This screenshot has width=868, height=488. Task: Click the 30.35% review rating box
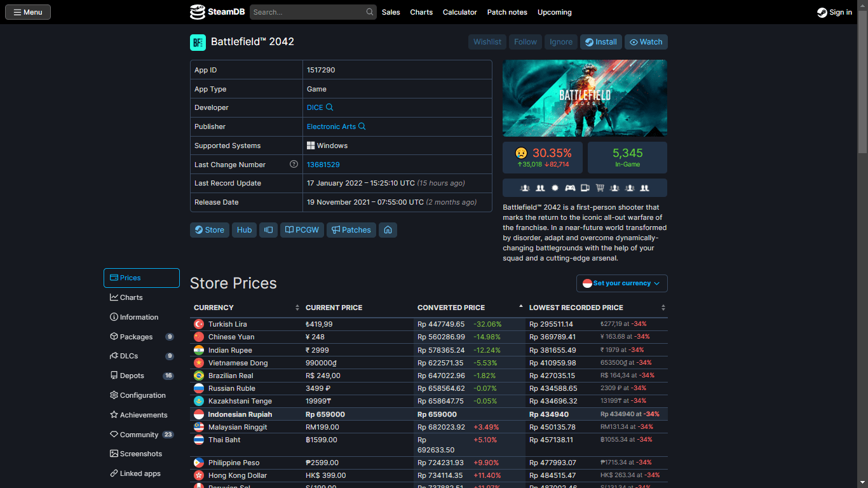coord(543,158)
